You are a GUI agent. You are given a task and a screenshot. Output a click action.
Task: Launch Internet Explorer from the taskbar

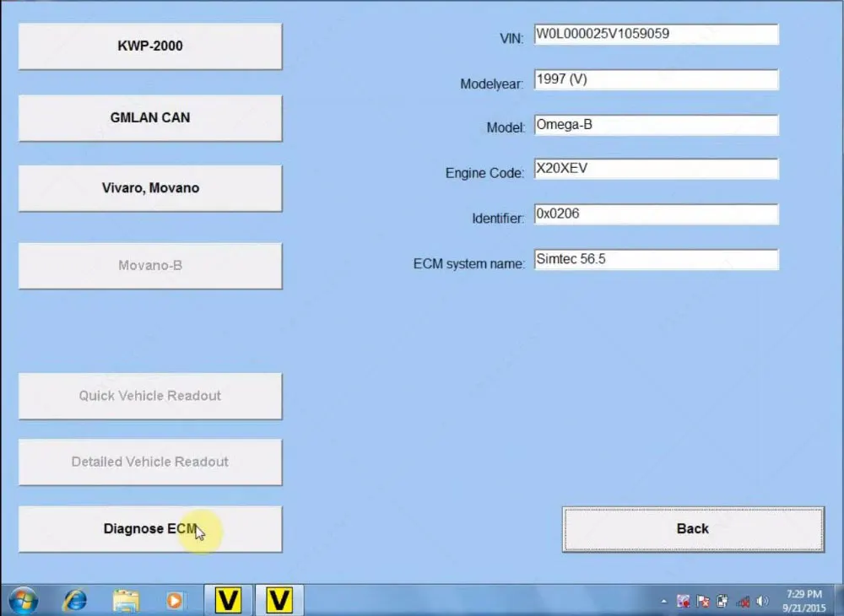pos(75,601)
